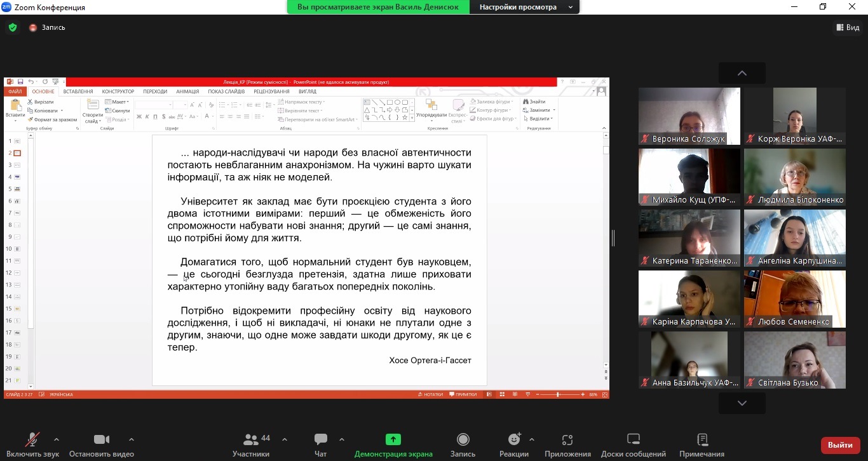
Task: Expand video options arrow next to camera
Action: (132, 439)
